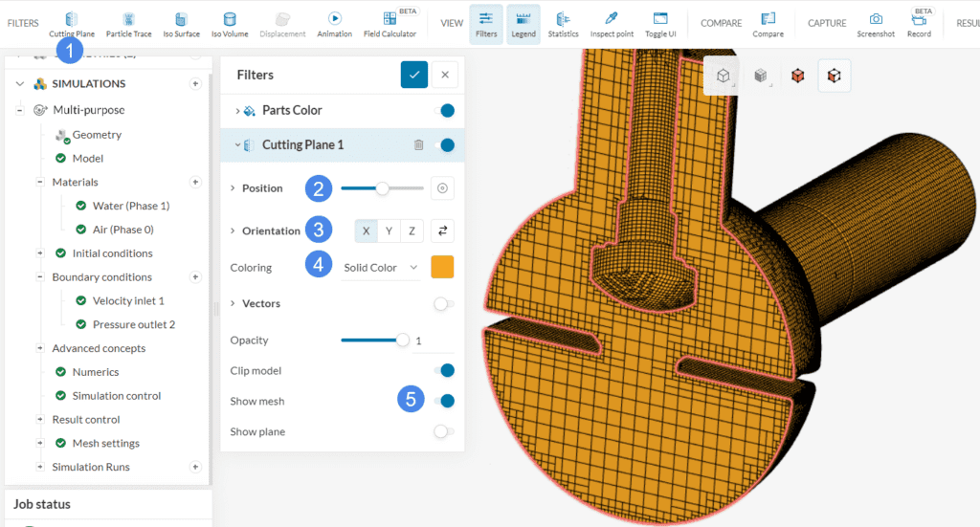Delete Cutting Plane 1 with trash icon
Screen dimensions: 980x527
(418, 145)
